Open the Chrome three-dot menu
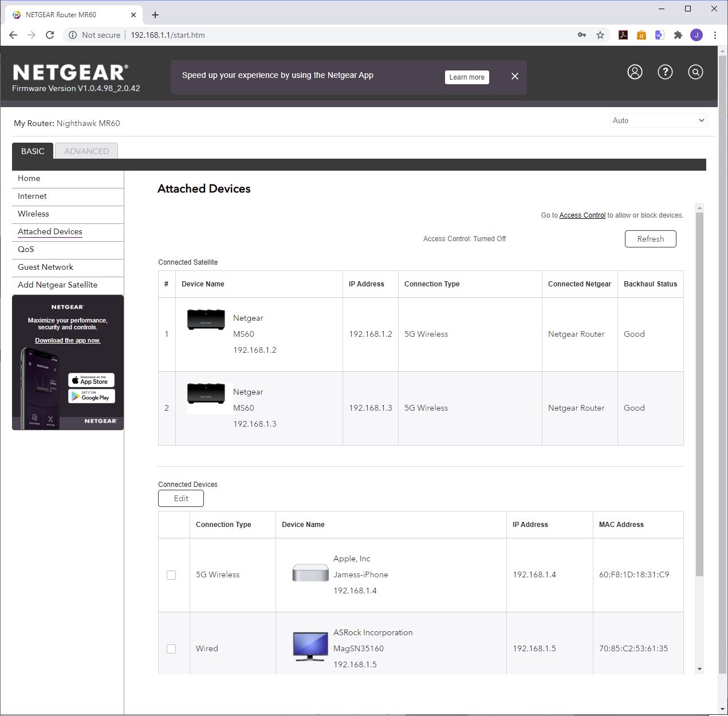728x716 pixels. [715, 35]
